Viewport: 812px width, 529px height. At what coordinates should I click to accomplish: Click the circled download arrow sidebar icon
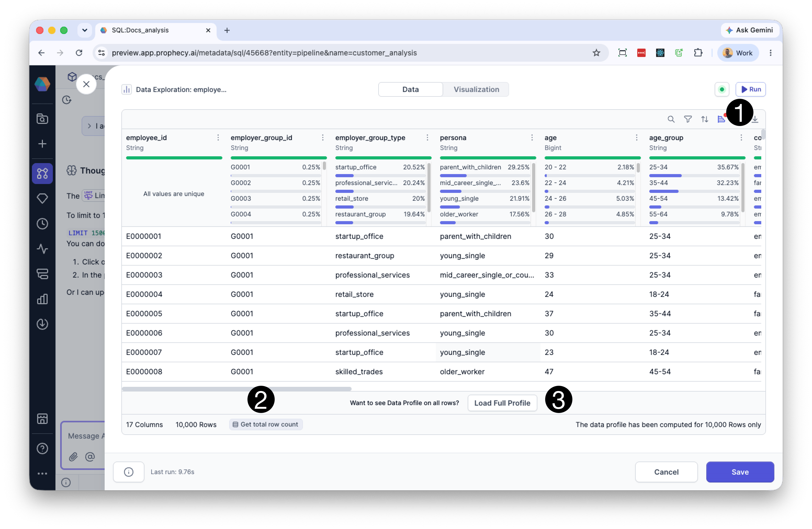point(42,324)
